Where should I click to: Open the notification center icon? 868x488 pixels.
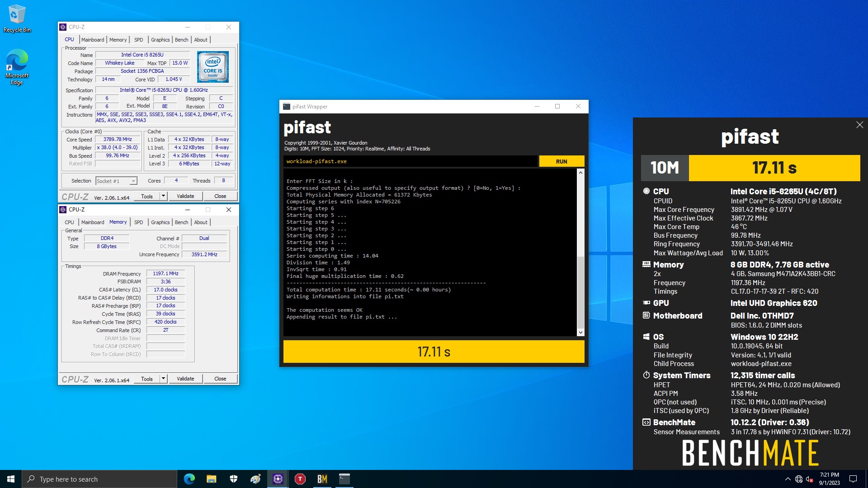[x=853, y=479]
